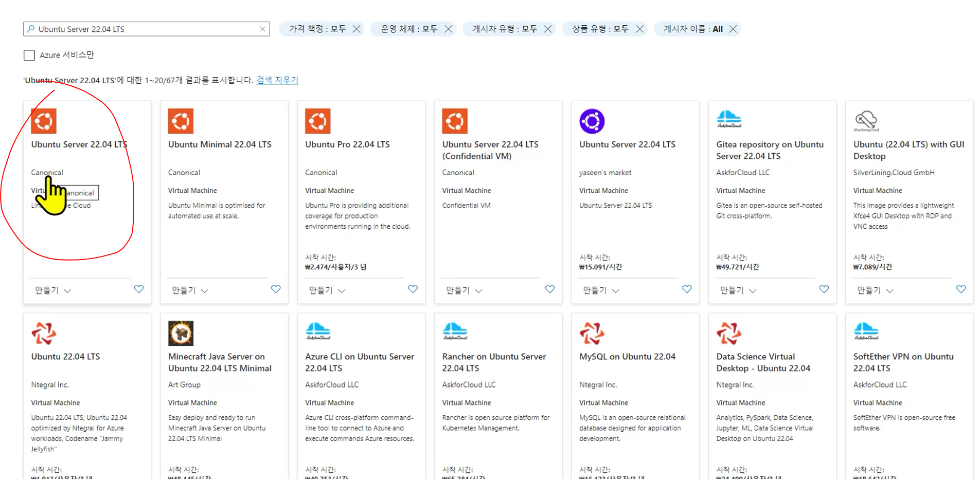Open the 게시자 이름 : All filter
This screenshot has height=479, width=980.
pos(693,29)
